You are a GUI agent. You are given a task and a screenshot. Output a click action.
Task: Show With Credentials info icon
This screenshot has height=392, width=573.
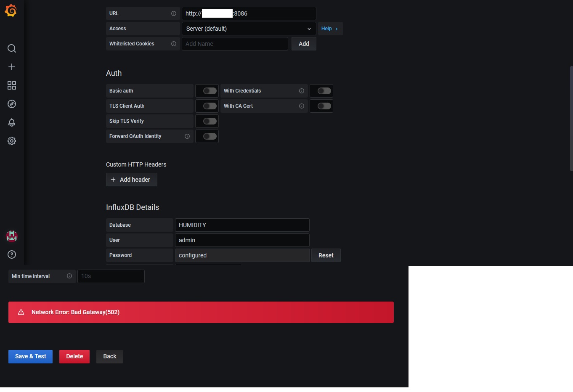point(302,91)
